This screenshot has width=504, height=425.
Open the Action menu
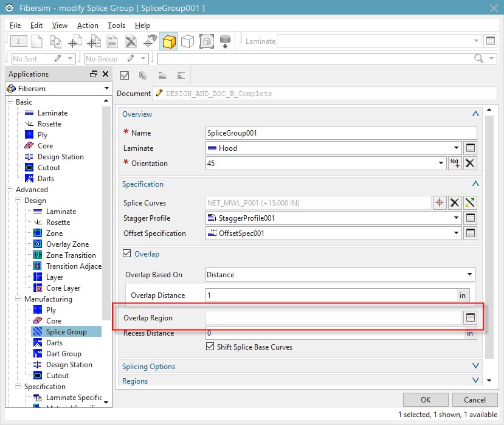pos(88,26)
